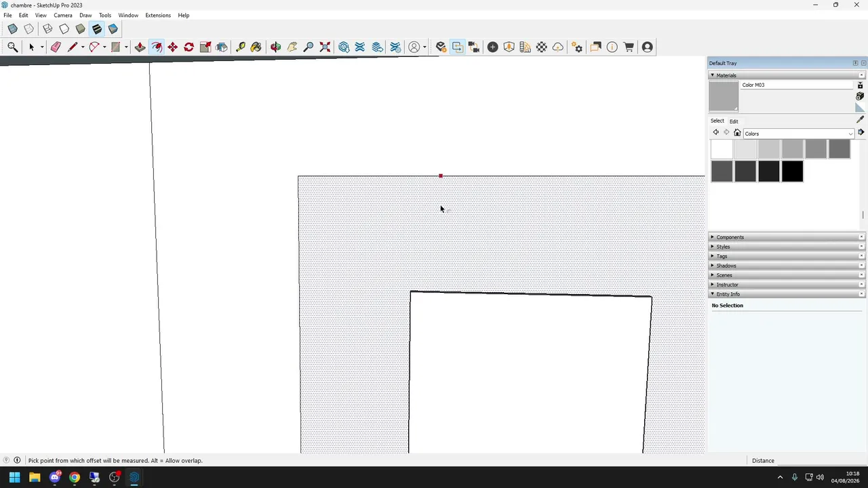
Task: Open the Extensions menu
Action: [x=158, y=15]
